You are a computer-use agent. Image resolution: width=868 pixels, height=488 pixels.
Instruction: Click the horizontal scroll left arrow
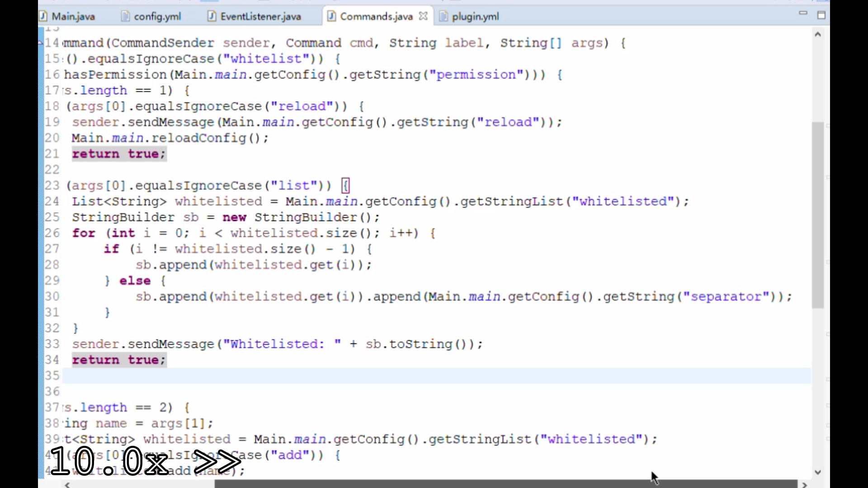pyautogui.click(x=67, y=484)
